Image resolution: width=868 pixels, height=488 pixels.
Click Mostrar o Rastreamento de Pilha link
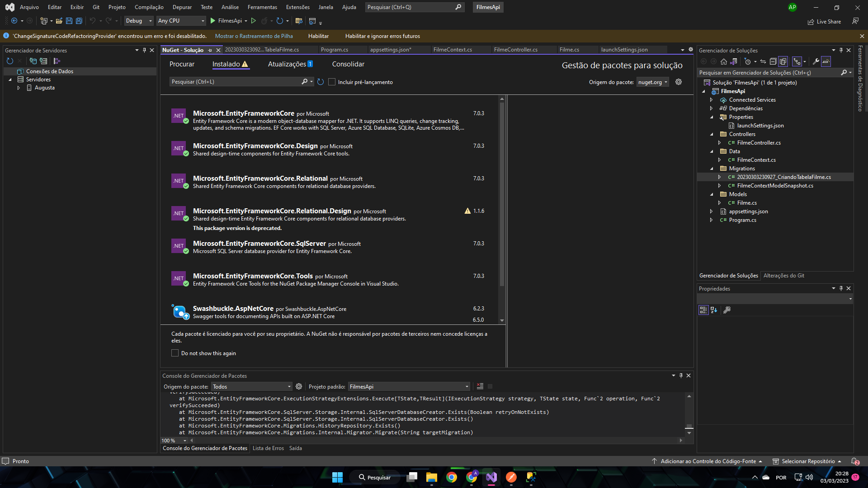[x=255, y=36]
